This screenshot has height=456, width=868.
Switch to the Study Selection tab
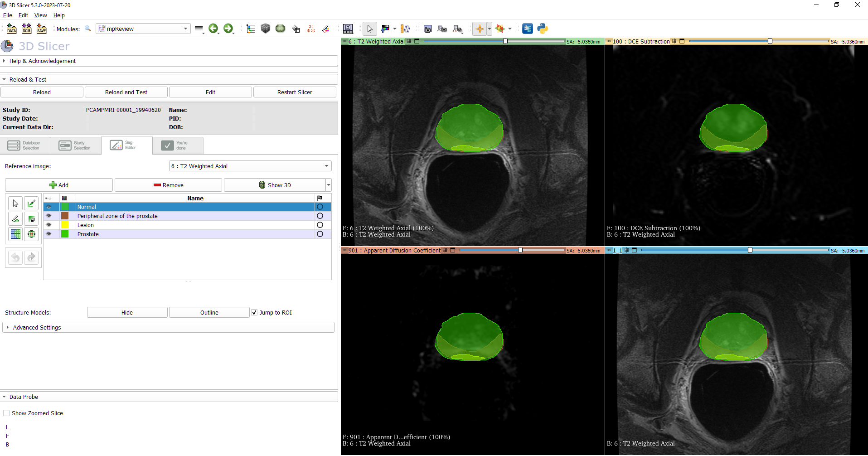(x=75, y=146)
